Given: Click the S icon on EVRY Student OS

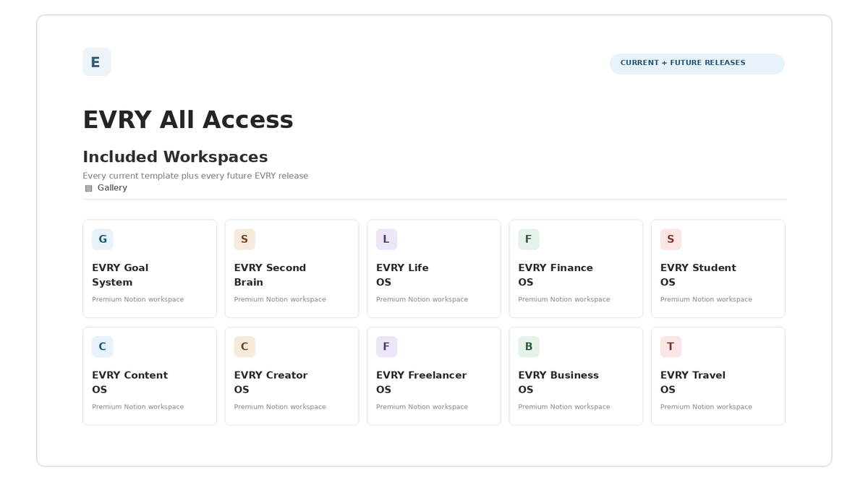Looking at the screenshot, I should pos(671,239).
